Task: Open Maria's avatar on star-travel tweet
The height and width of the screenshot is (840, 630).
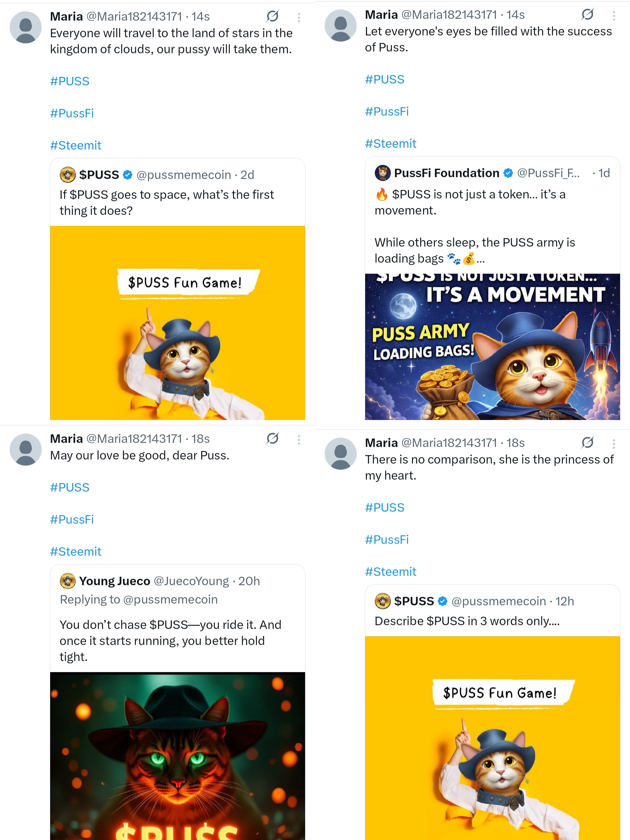Action: point(25,27)
